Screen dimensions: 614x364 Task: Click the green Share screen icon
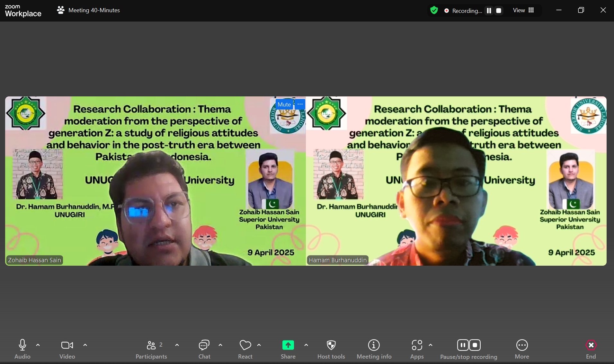[288, 345]
